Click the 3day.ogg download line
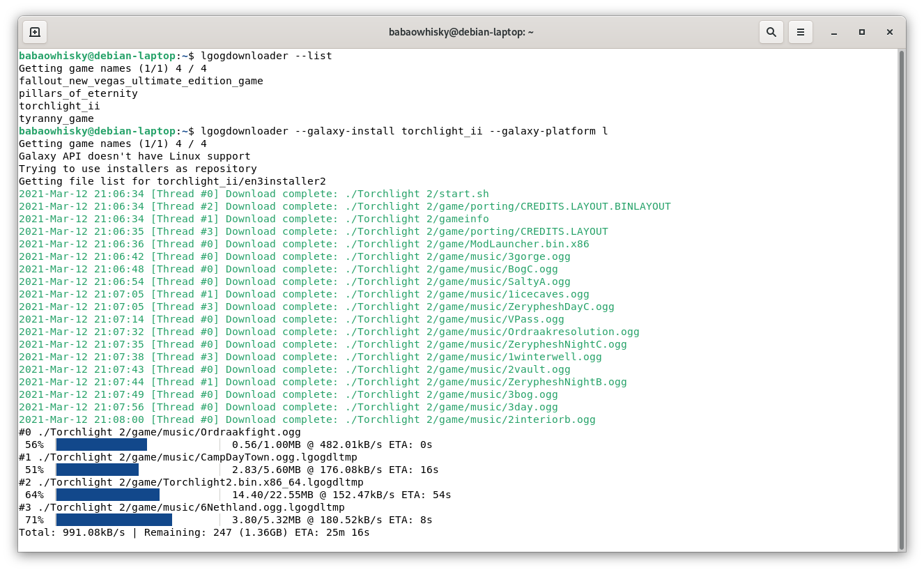Screen dimensions: 924x572 (288, 407)
